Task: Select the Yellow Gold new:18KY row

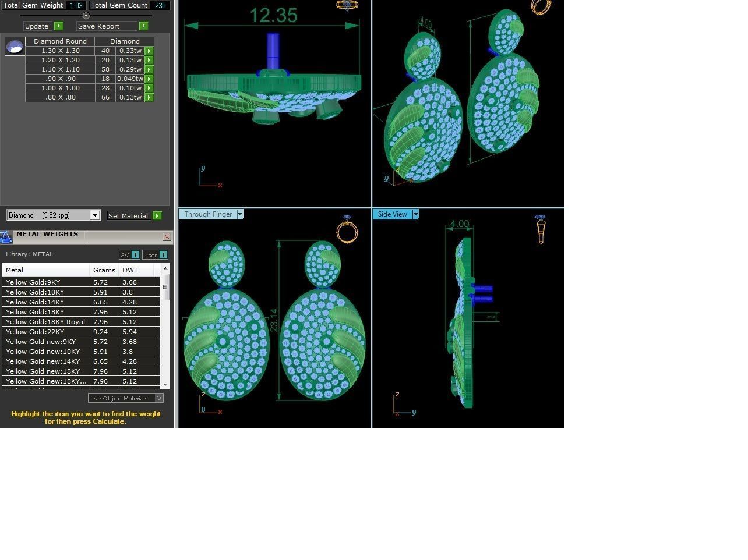Action: click(82, 371)
